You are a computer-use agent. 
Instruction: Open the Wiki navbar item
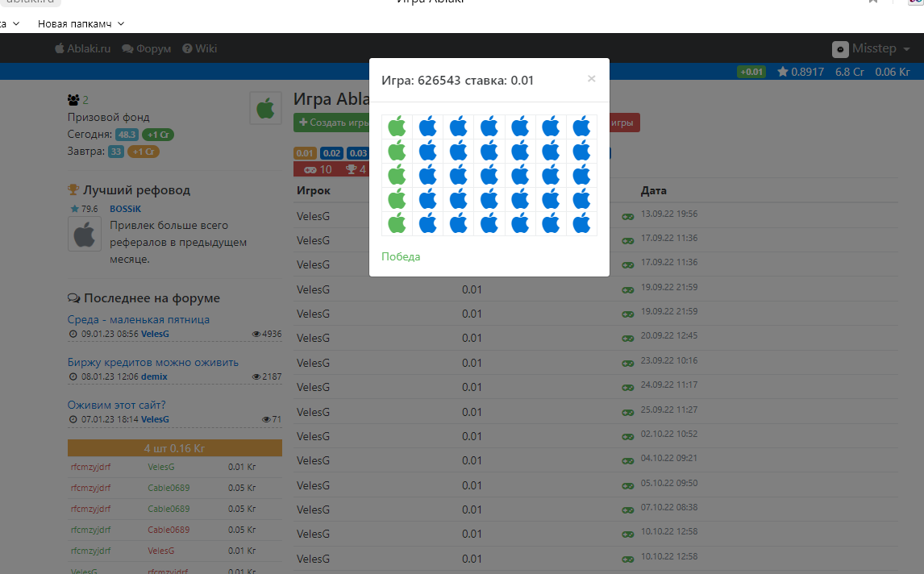(200, 48)
